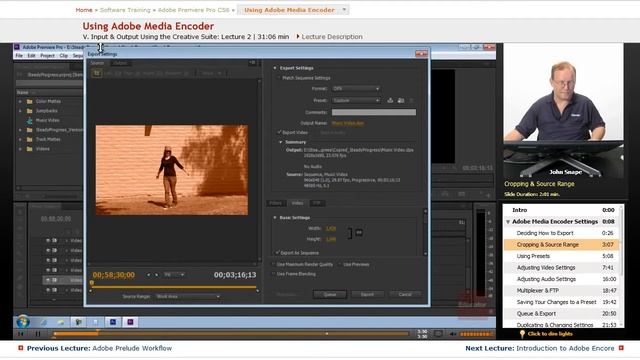Click the Color Mattes bin folder icon
Screen dimensions: 640x360
coord(29,101)
